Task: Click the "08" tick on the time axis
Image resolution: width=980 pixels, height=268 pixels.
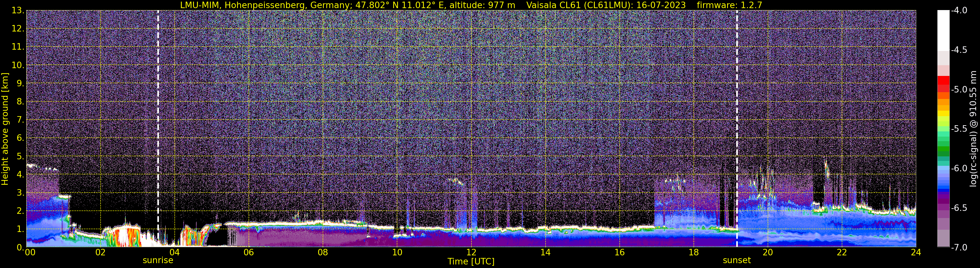Action: (323, 252)
